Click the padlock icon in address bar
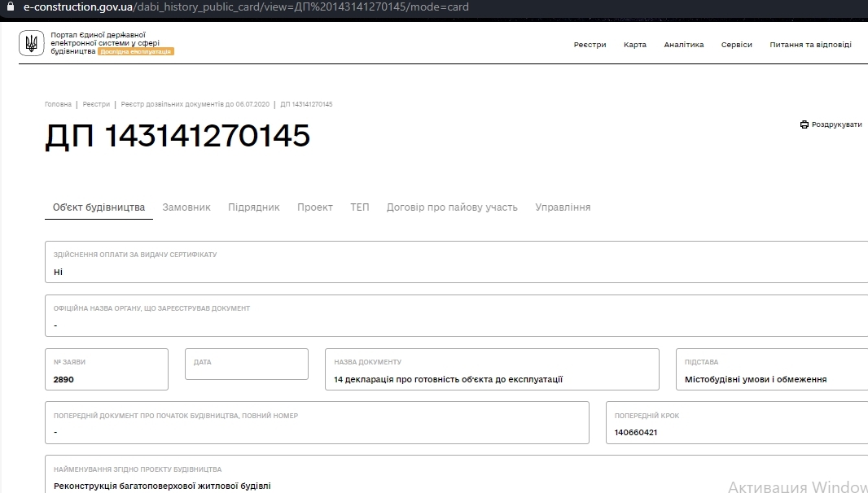This screenshot has width=868, height=493. [x=10, y=7]
